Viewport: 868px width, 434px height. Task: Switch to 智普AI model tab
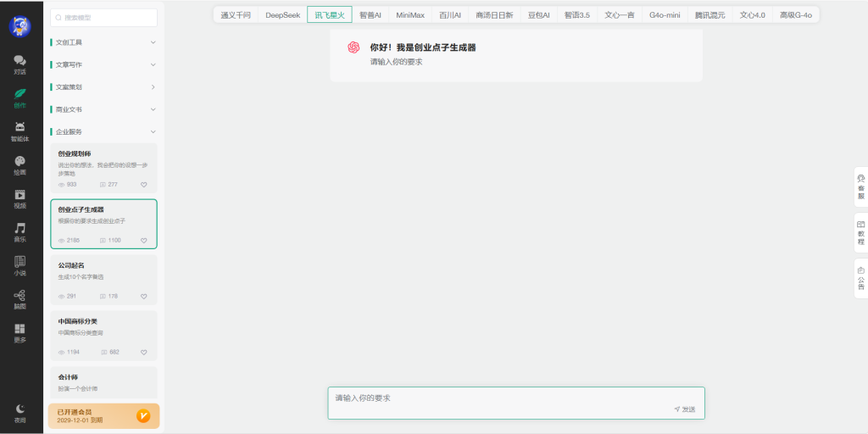point(370,15)
